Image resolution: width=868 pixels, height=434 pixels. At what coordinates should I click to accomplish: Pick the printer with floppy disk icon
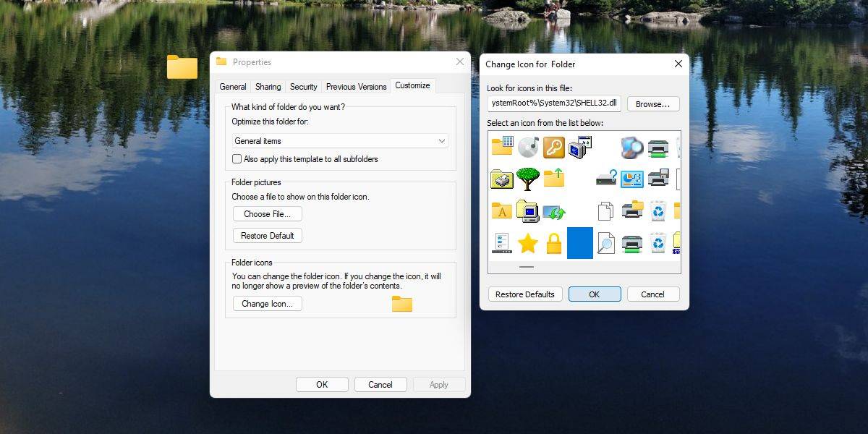658,178
